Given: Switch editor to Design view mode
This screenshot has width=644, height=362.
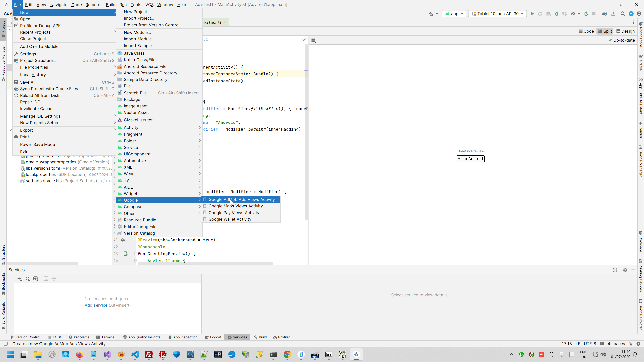Looking at the screenshot, I should (x=625, y=31).
